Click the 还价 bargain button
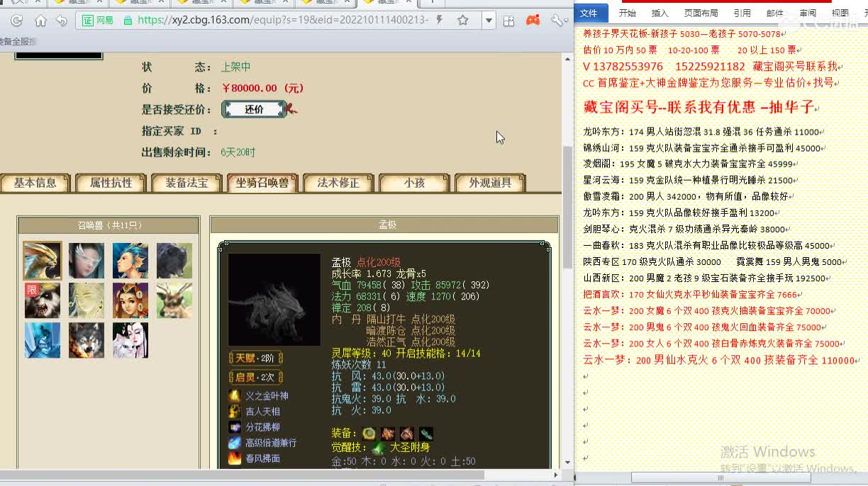The image size is (868, 486). 255,109
